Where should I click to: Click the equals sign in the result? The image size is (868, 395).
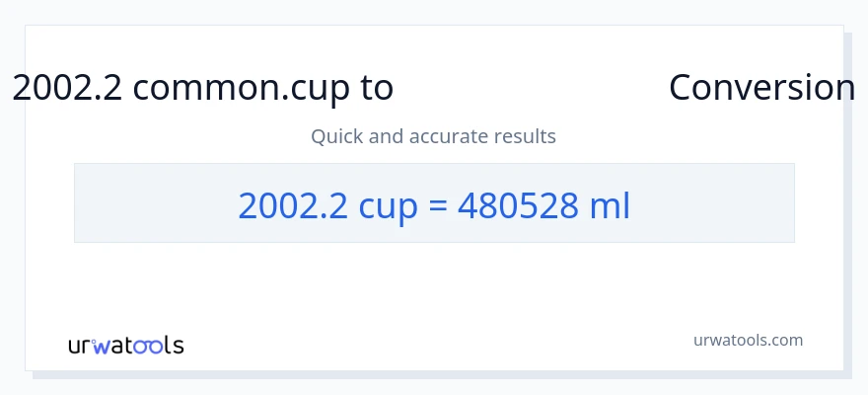(438, 205)
